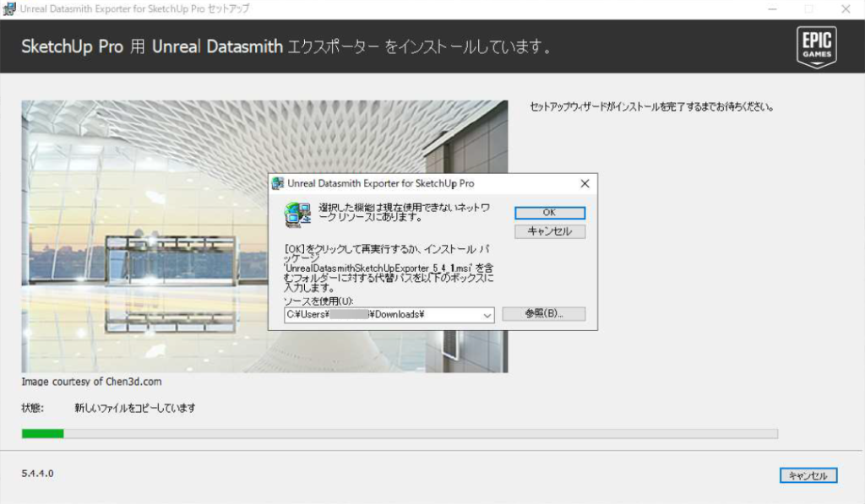Cancel the installation with the bottom キャンセル button
Image resolution: width=865 pixels, height=504 pixels.
(x=808, y=475)
